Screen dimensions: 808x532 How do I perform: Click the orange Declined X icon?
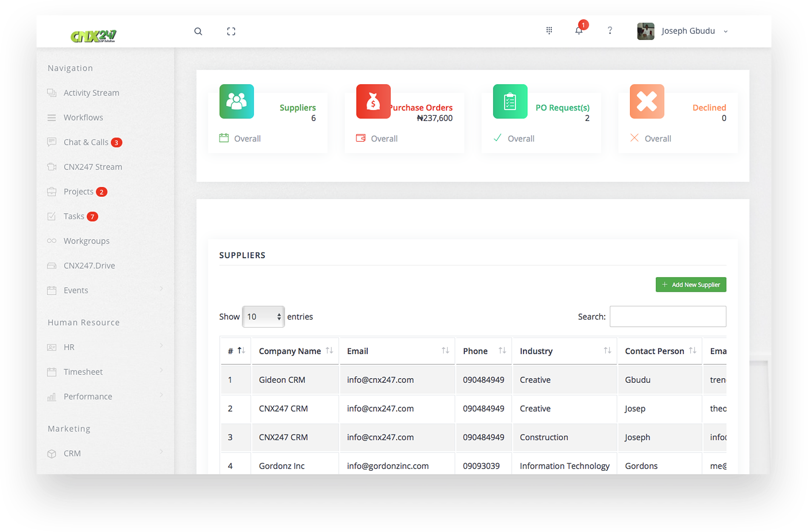(x=646, y=102)
